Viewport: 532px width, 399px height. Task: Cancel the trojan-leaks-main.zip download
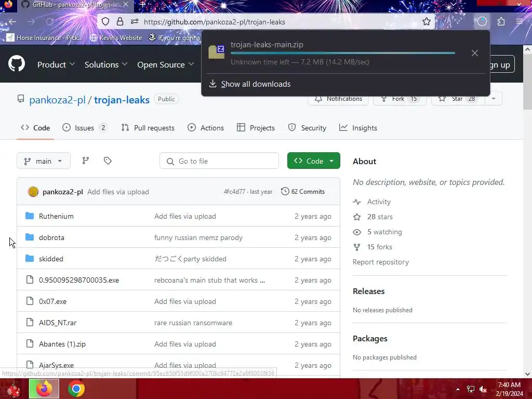pos(475,53)
